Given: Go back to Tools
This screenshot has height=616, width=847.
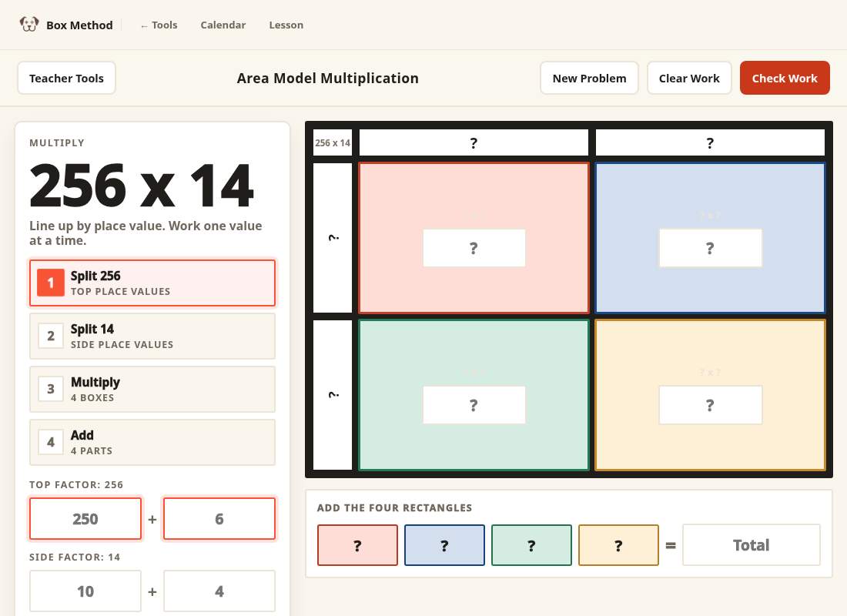Looking at the screenshot, I should pos(159,25).
